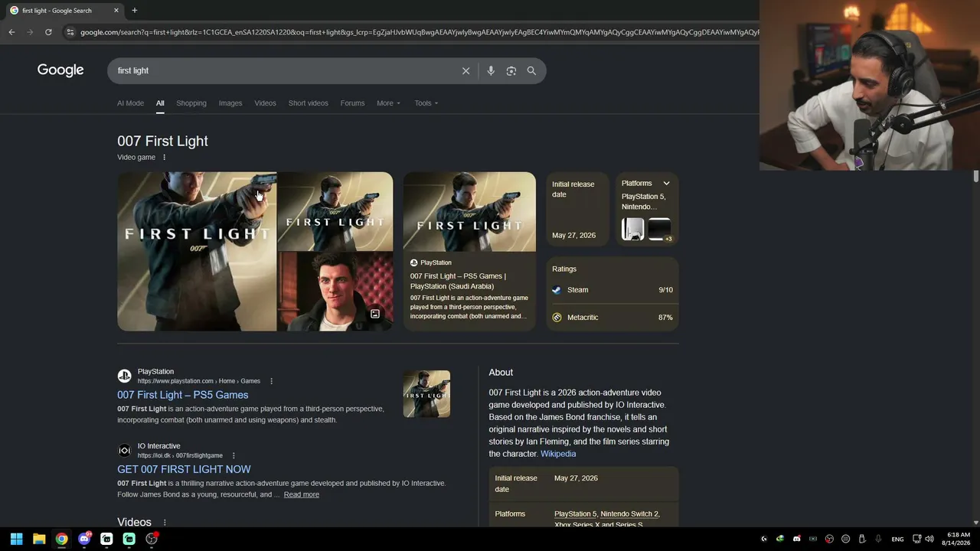Select the browser address bar URL
This screenshot has width=980, height=551.
pos(418,32)
